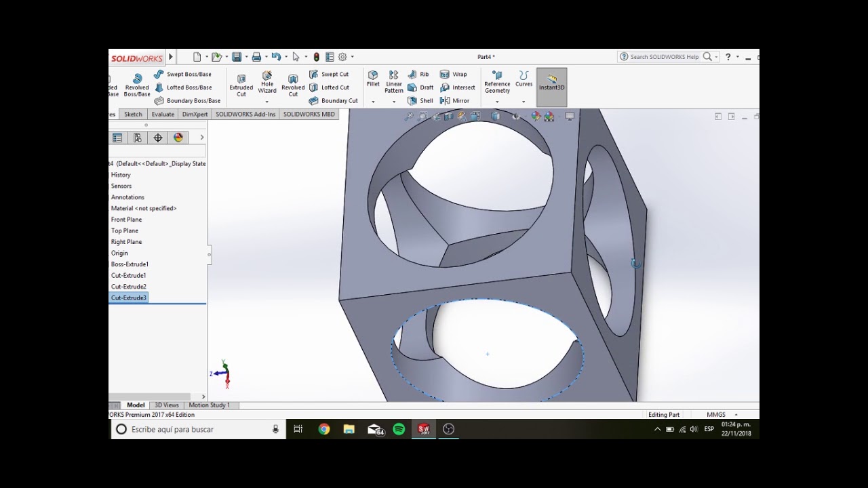Screen dimensions: 868x488
Task: Expand Hole Wizard dropdown arrow
Action: point(267,102)
